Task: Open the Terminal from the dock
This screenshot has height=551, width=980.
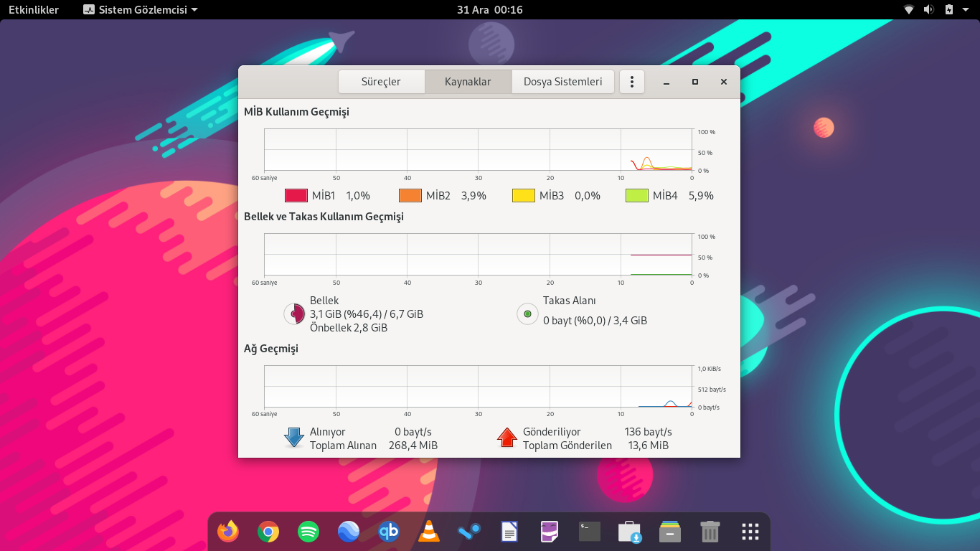Action: 590,532
